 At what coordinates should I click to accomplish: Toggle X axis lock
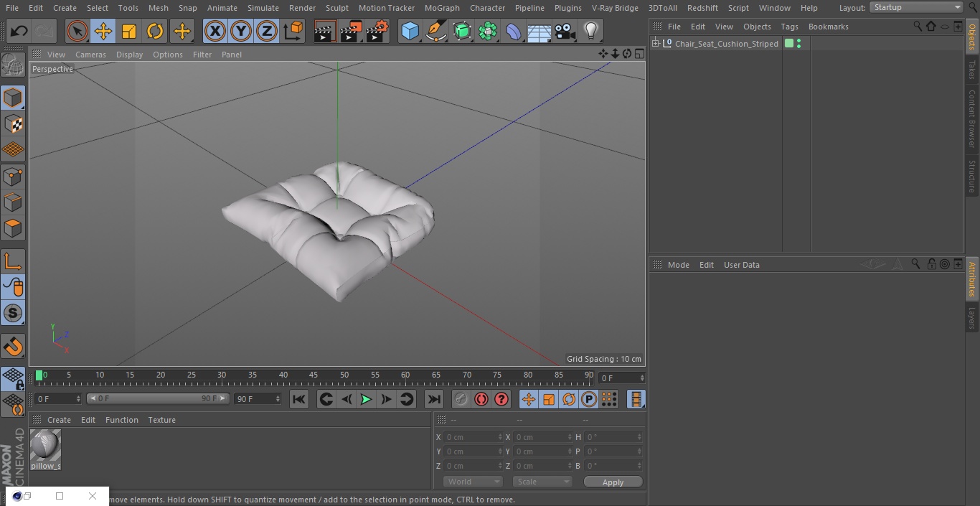point(215,31)
